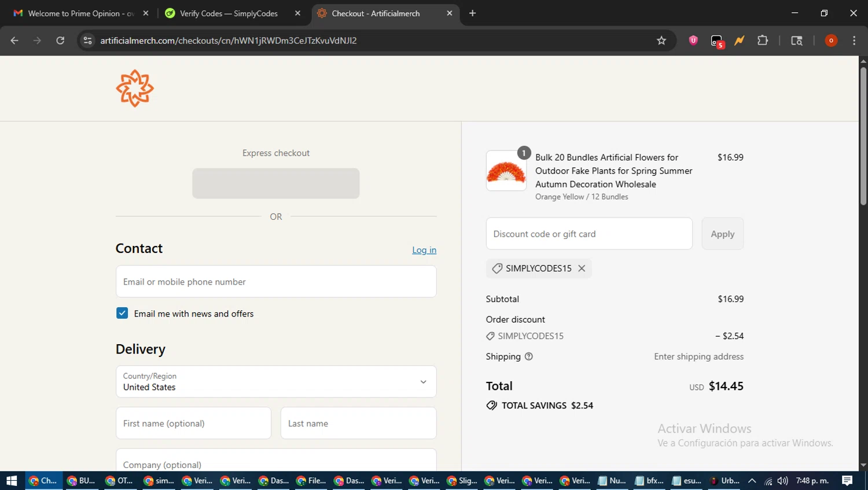Click the Last name field
This screenshot has height=490, width=868.
coord(358,423)
